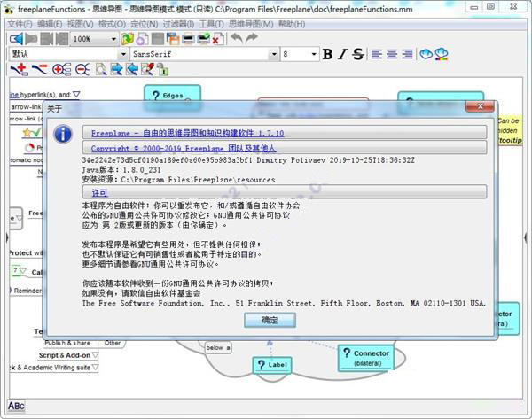
Task: Undo the last action
Action: pos(237,38)
